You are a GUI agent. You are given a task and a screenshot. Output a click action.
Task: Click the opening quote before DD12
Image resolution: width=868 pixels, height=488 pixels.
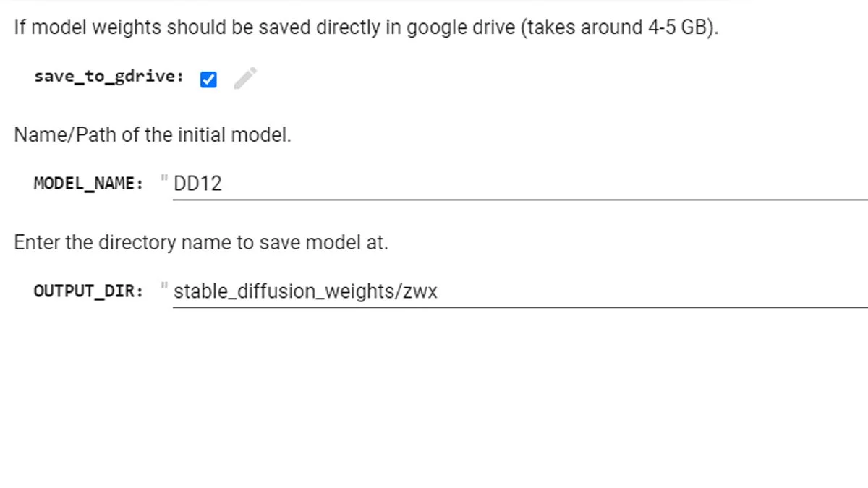coord(164,179)
